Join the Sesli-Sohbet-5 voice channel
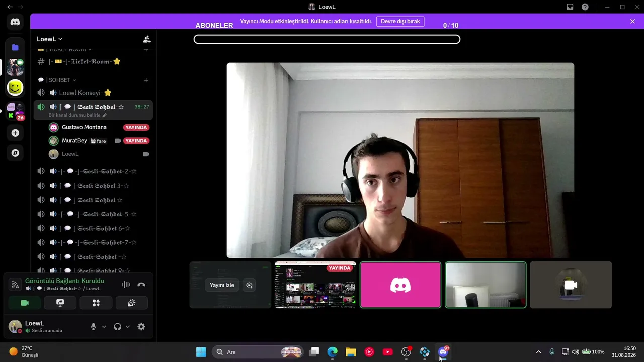The image size is (644, 362). click(x=93, y=214)
